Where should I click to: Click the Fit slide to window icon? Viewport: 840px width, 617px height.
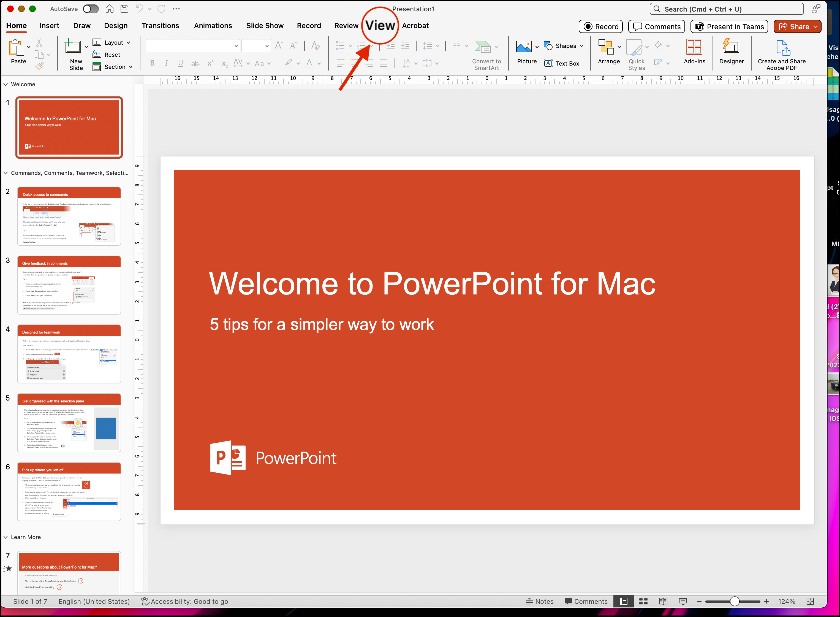click(x=810, y=601)
